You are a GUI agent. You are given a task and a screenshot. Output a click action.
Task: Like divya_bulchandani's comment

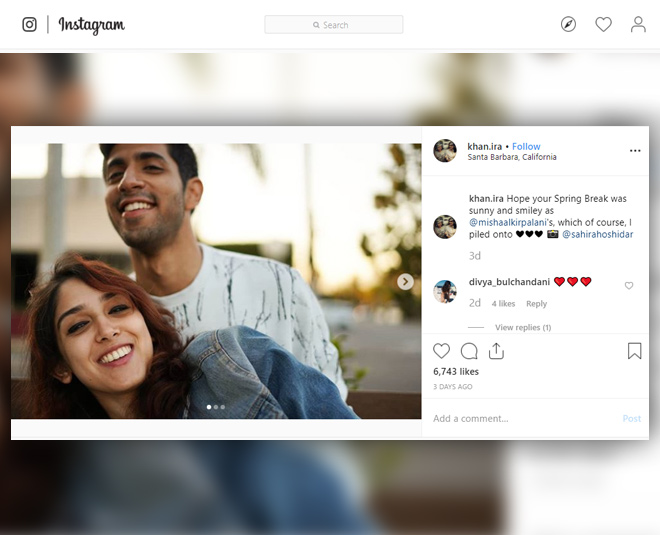629,286
